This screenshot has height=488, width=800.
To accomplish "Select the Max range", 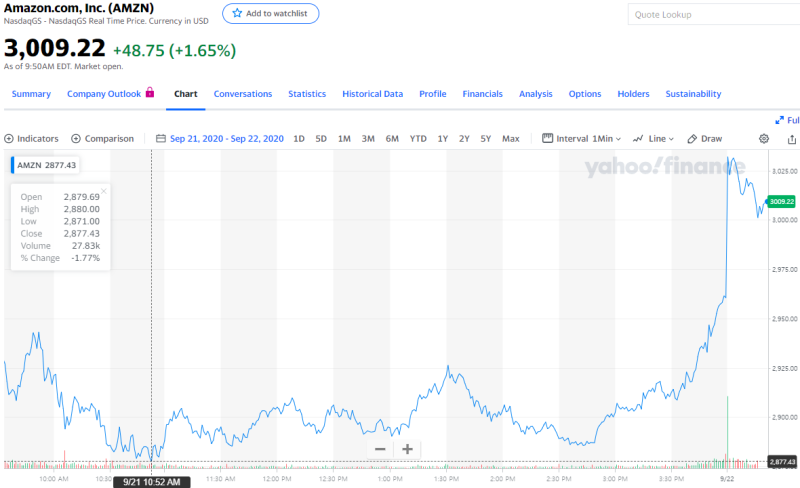I will click(511, 139).
